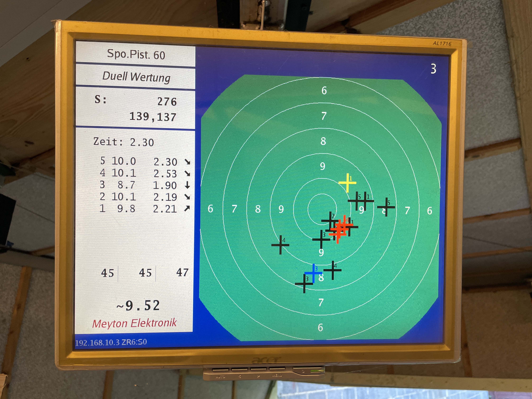This screenshot has width=532, height=399.
Task: Click the Zeit: 2.30 time label
Action: pos(123,142)
